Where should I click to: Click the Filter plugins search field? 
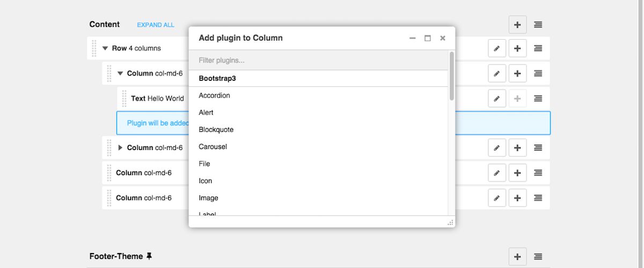(319, 61)
